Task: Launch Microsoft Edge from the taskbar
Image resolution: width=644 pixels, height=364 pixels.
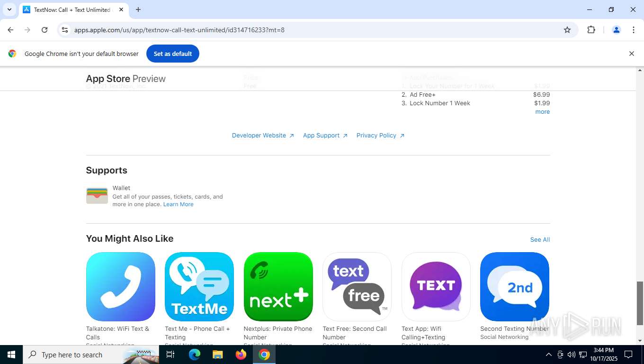Action: (x=195, y=355)
